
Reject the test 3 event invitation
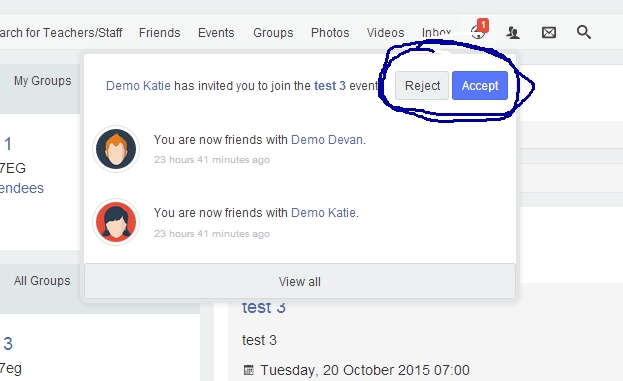coord(422,85)
